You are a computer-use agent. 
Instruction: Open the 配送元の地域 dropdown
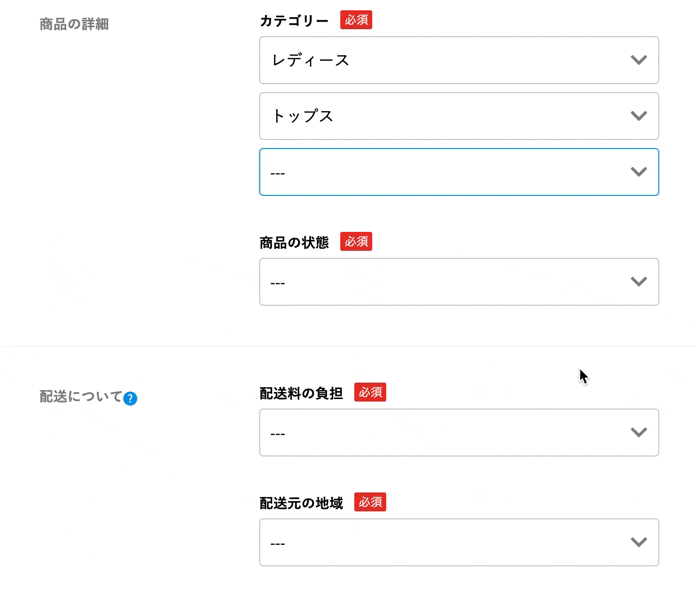459,542
